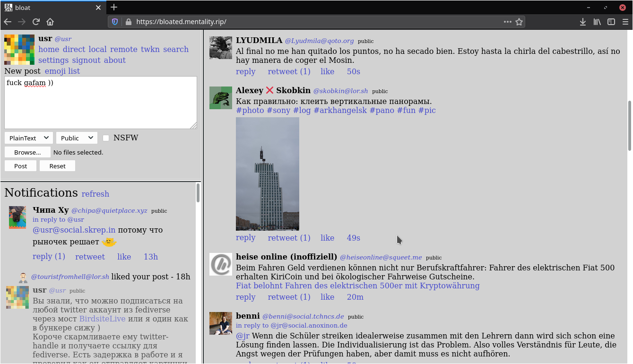
Task: Open the #photo hashtag
Action: [250, 110]
